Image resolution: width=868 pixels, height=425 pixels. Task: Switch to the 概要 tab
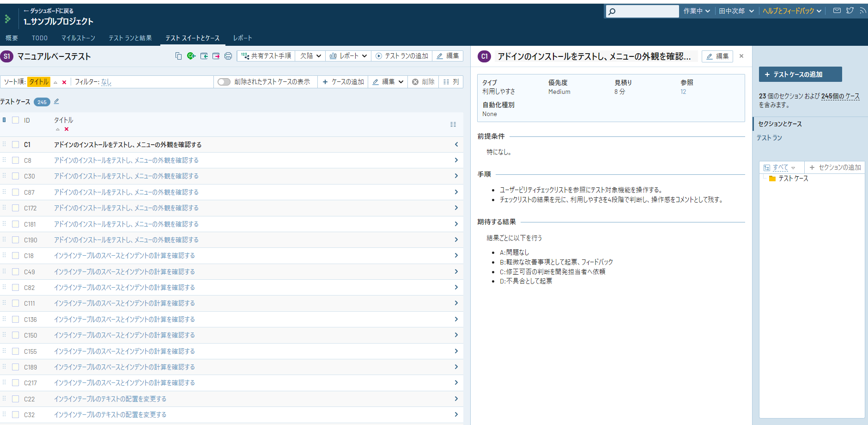12,38
